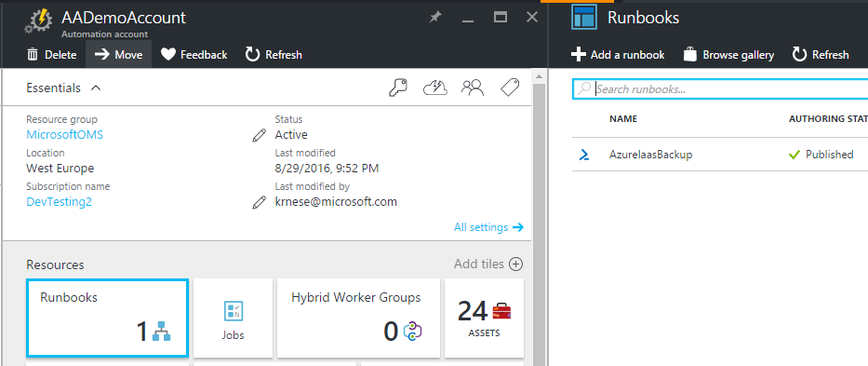Open the Hybrid Worker Groups tile
868x366 pixels.
coord(358,318)
